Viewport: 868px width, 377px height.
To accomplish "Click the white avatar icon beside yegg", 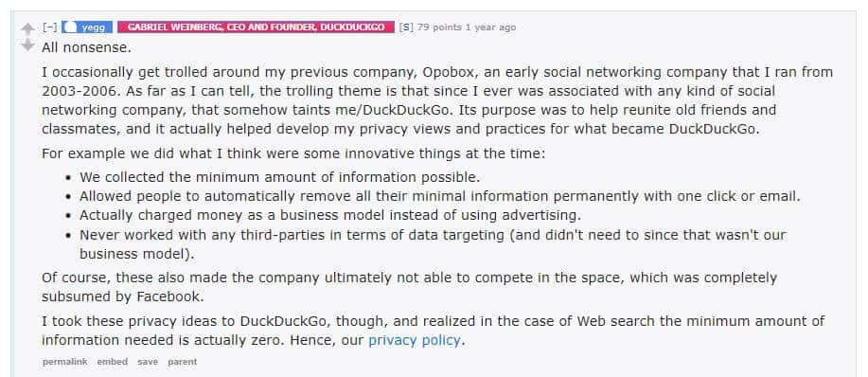I will [x=69, y=27].
